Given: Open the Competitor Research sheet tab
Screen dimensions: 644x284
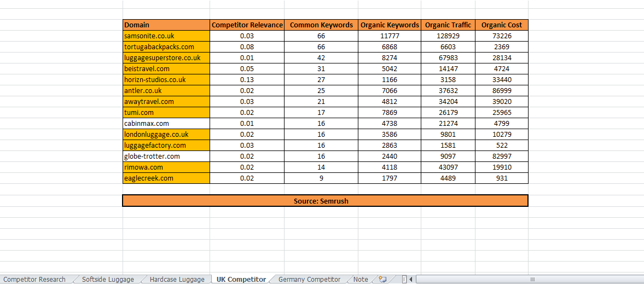Looking at the screenshot, I should click(x=34, y=280).
